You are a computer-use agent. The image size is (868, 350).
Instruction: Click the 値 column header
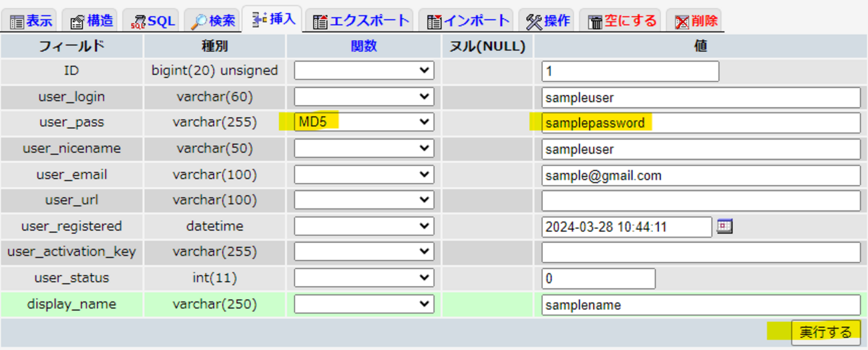700,46
